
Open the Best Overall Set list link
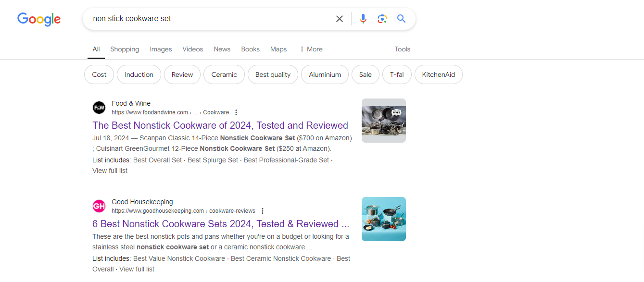tap(158, 160)
